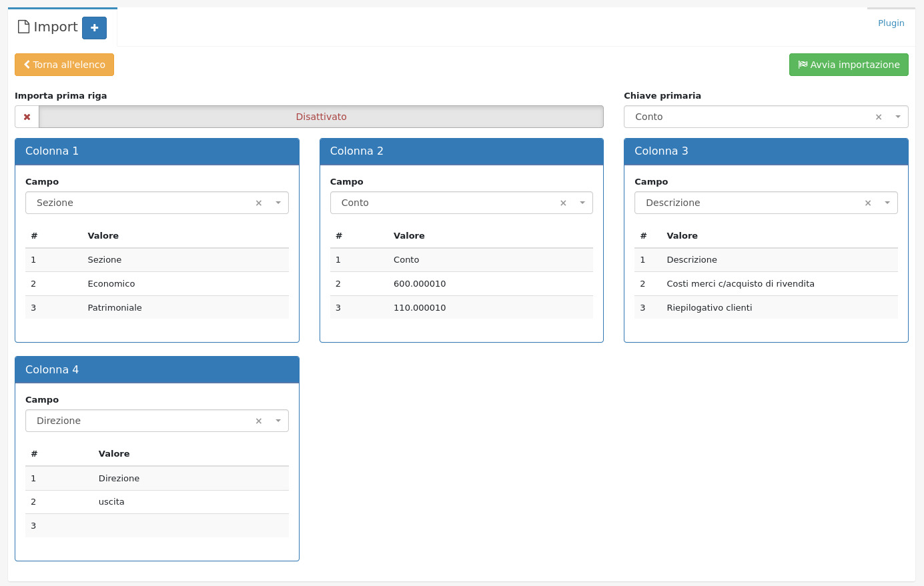Click the page icon beside the Import title
This screenshot has width=924, height=586.
[x=23, y=27]
